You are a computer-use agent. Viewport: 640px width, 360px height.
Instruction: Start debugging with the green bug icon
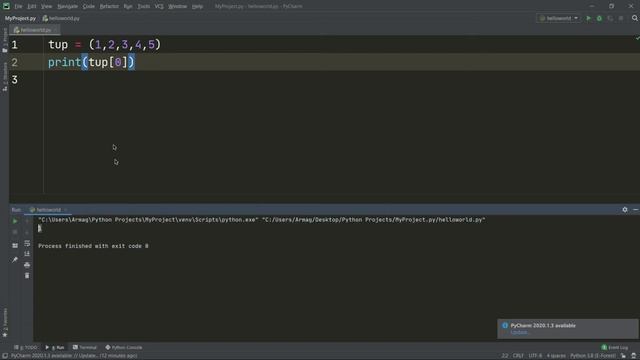click(599, 18)
